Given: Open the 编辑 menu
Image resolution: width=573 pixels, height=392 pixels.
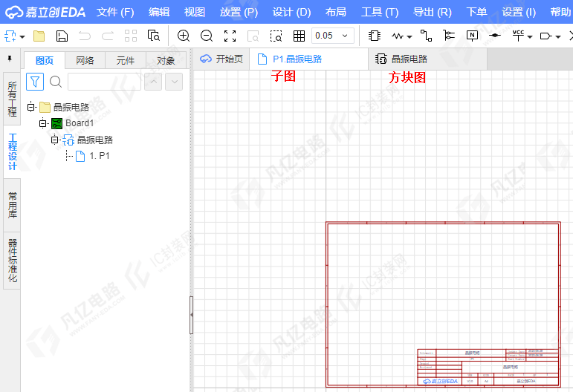Looking at the screenshot, I should [159, 12].
